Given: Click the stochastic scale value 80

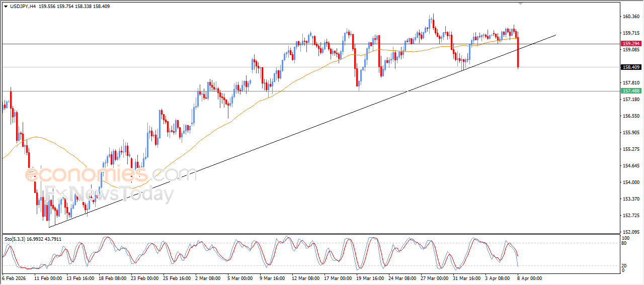Looking at the screenshot, I should click(x=625, y=244).
